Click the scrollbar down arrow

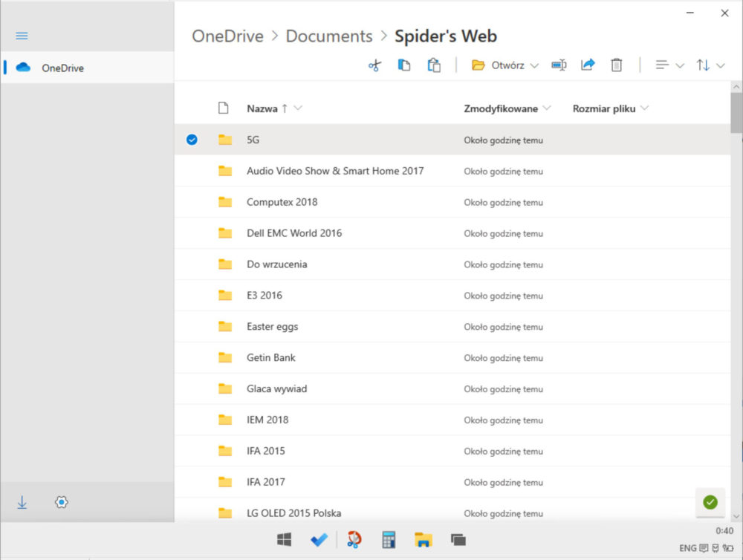[x=736, y=516]
